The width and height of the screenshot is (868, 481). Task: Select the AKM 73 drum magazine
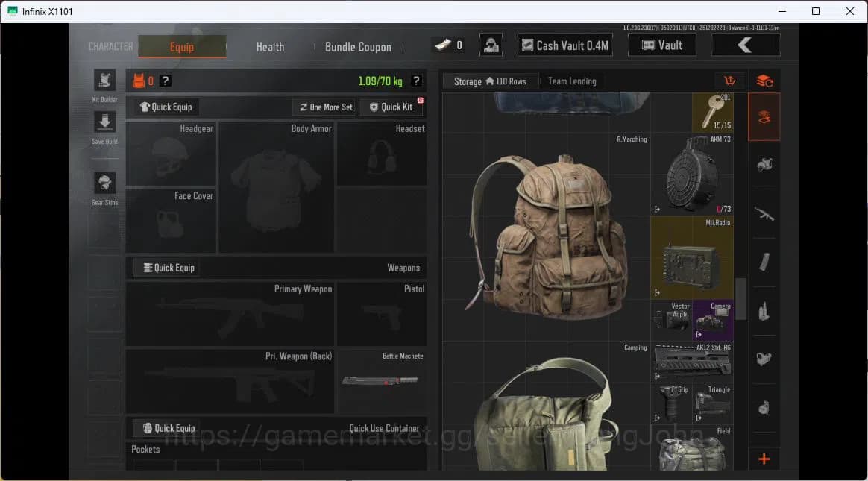[x=692, y=174]
